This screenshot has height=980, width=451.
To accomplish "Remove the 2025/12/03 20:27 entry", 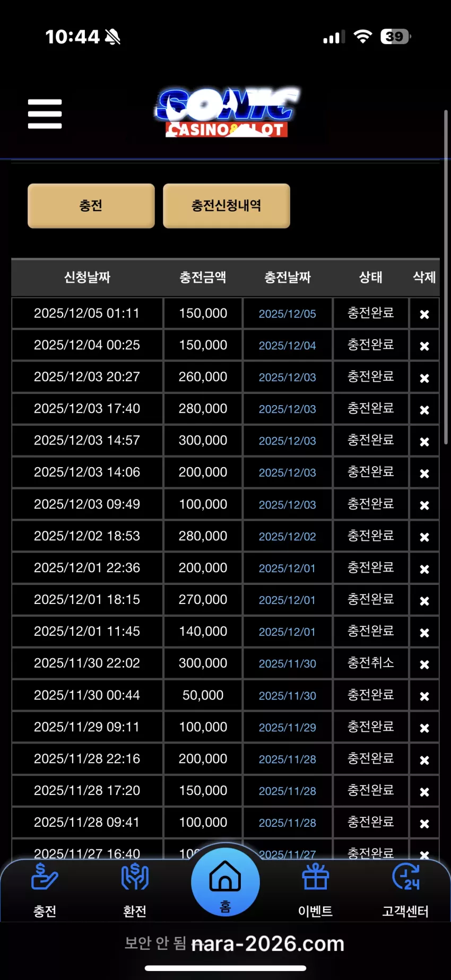I will pyautogui.click(x=424, y=378).
